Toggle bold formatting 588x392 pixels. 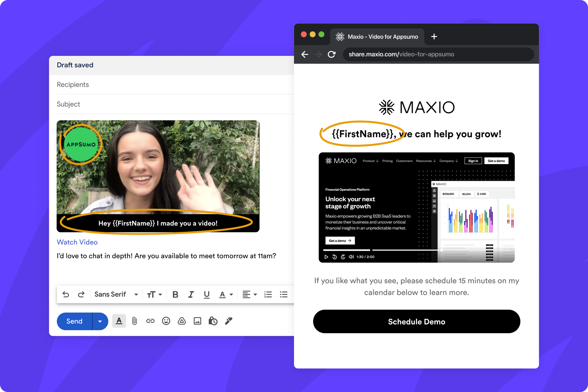pos(176,294)
